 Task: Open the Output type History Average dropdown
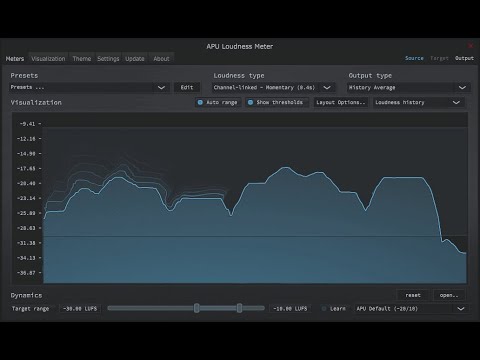(x=409, y=88)
